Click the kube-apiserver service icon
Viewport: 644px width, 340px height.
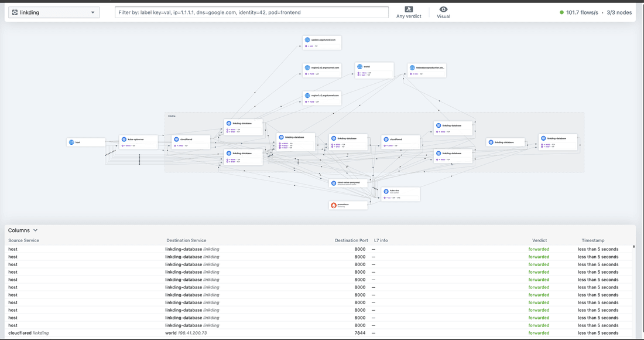[124, 139]
